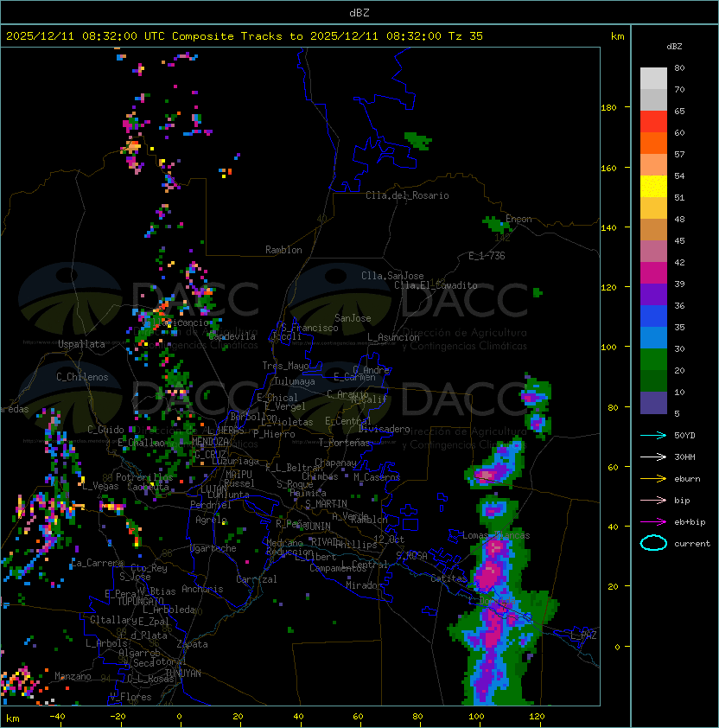Click the 'E_1-736' map label
Viewport: 719px width, 728px height.
(x=487, y=256)
